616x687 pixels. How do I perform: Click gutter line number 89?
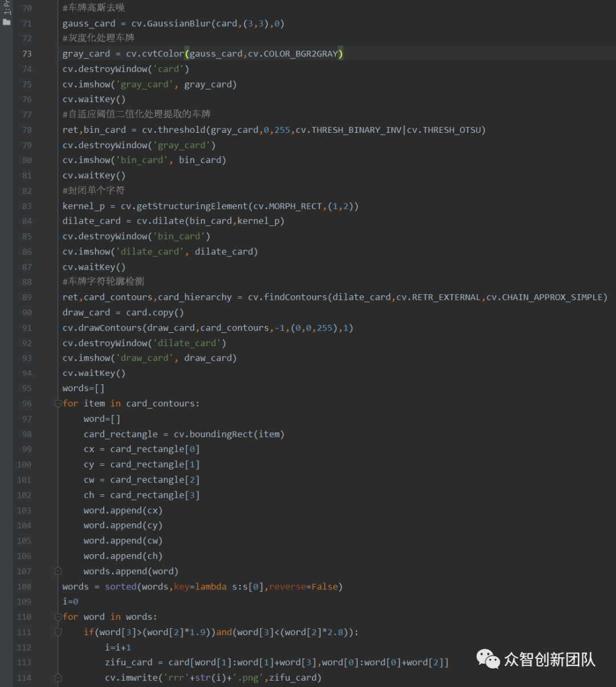(27, 297)
